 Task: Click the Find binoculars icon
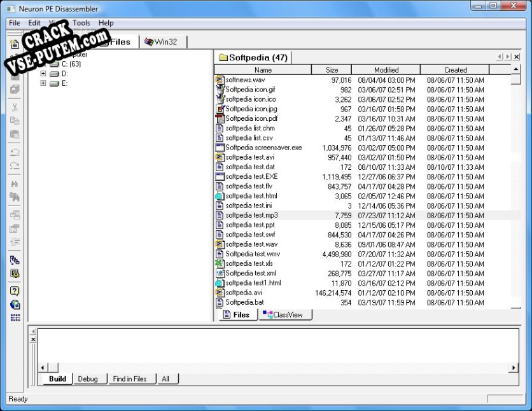(15, 184)
